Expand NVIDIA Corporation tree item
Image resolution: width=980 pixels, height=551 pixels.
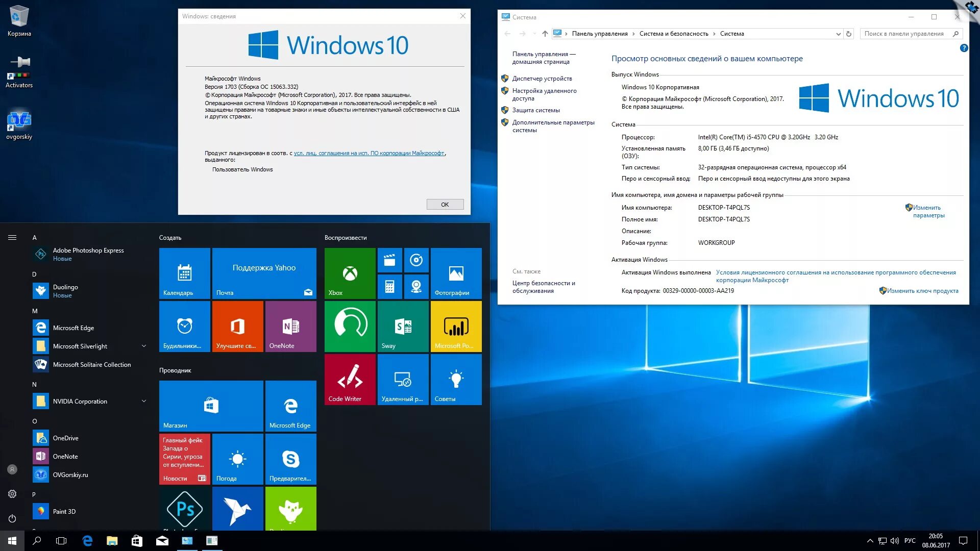point(145,402)
